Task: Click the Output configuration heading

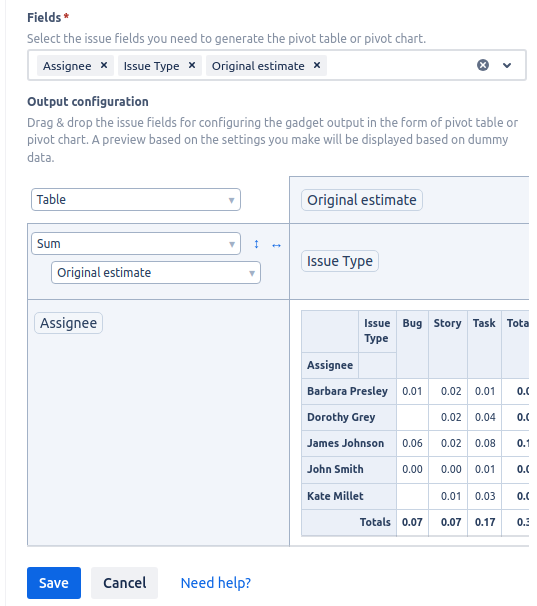Action: (x=88, y=102)
